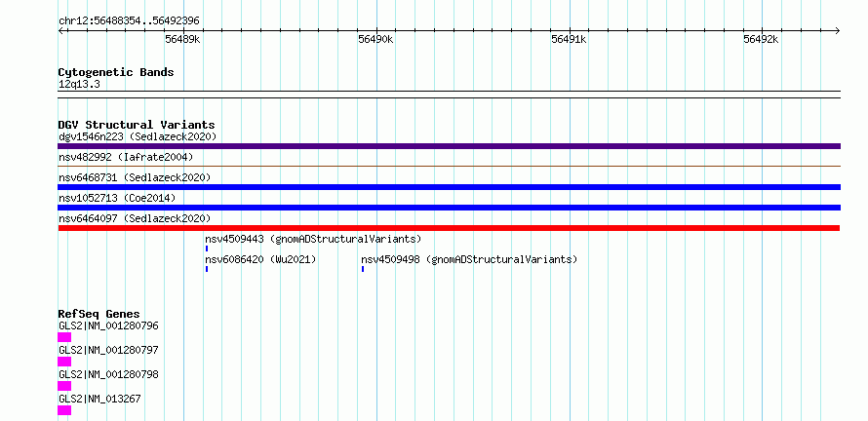
Task: Click the chr12:56488354..56492396 coordinate label
Action: (x=129, y=21)
